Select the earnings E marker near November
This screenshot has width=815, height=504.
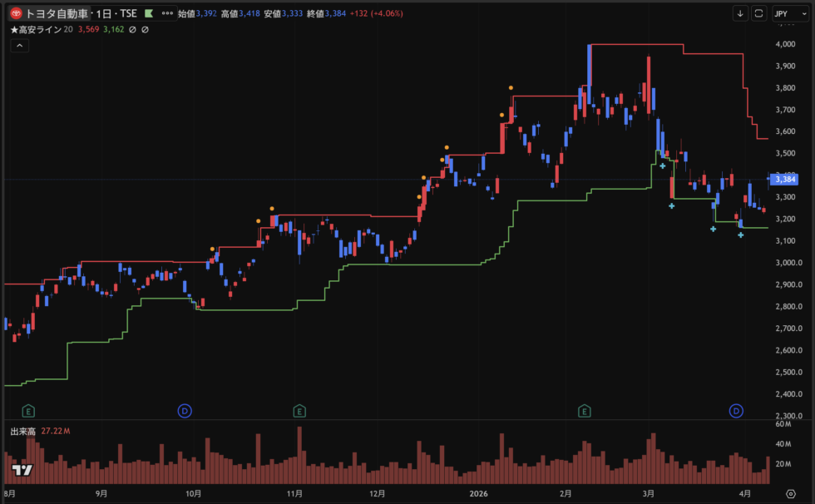coord(299,411)
